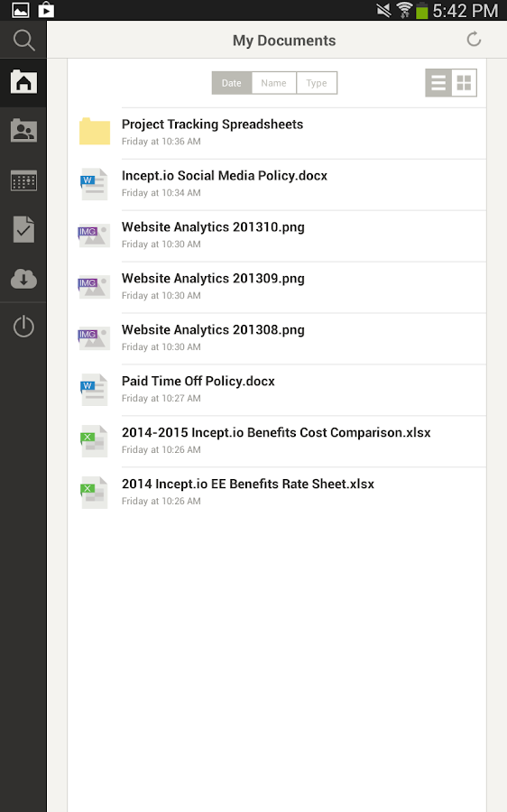
Task: Open the cloud download icon
Action: [x=23, y=279]
